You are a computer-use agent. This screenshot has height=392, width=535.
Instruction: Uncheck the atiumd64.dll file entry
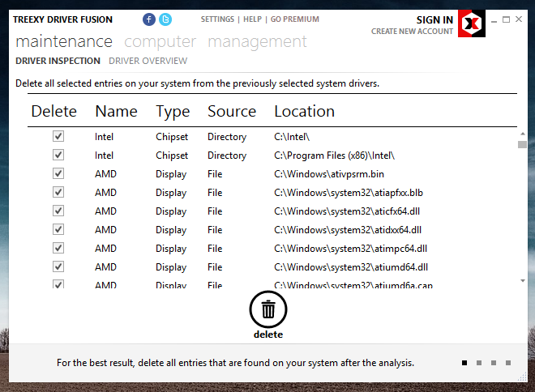[58, 266]
